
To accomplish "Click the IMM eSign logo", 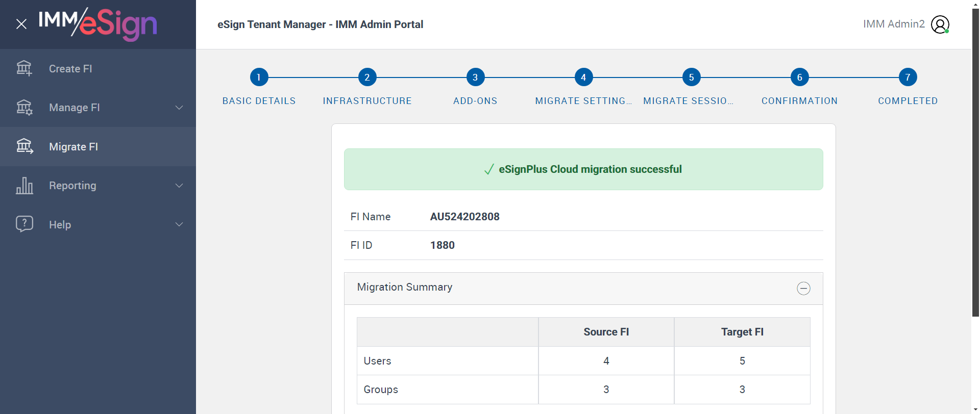I will tap(98, 24).
